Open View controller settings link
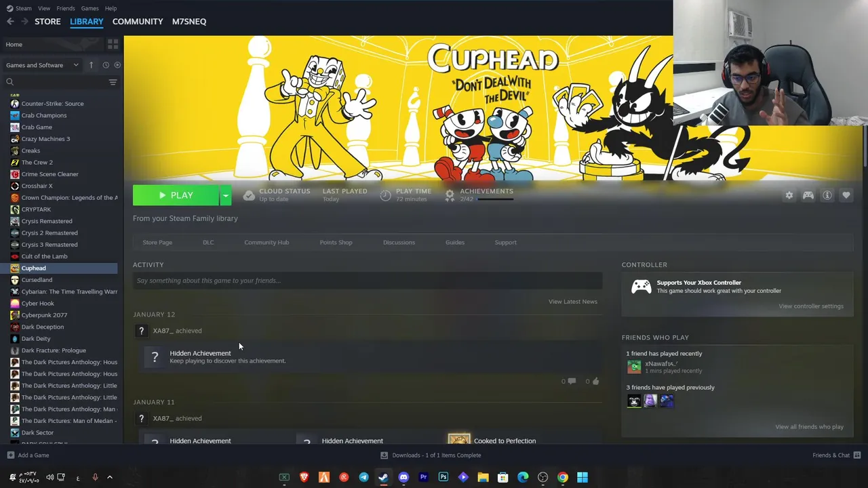Viewport: 868px width, 488px height. pyautogui.click(x=811, y=306)
